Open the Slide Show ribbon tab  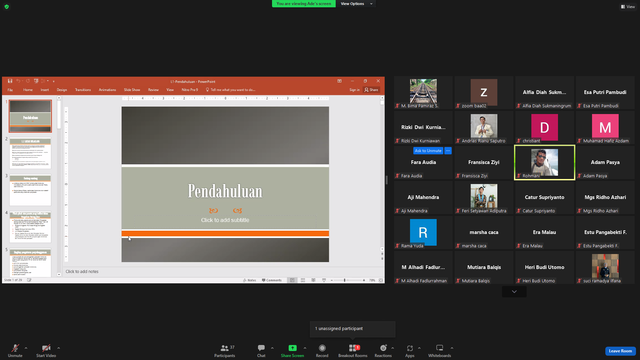click(x=132, y=90)
